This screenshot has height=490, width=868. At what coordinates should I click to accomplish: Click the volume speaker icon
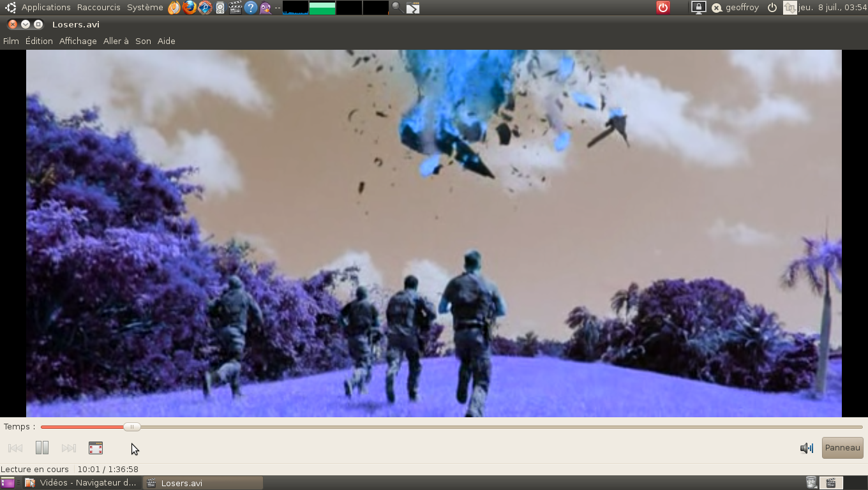[x=806, y=448]
